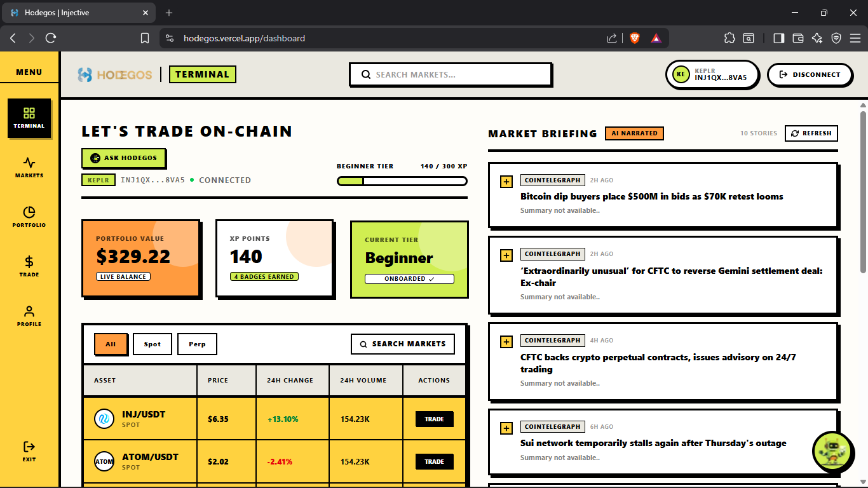Click the INJ token icon
Image resolution: width=868 pixels, height=488 pixels.
(104, 419)
